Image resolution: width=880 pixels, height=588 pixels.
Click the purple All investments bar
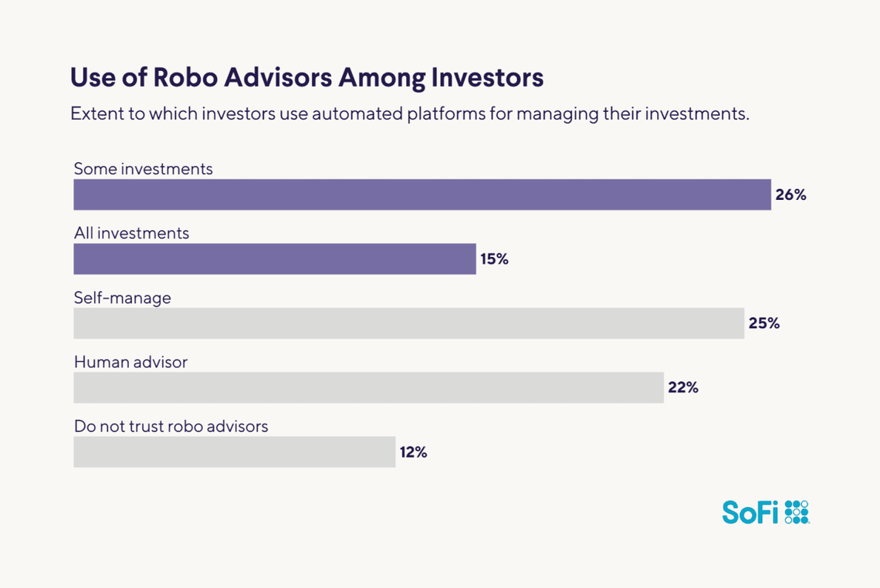tap(274, 259)
